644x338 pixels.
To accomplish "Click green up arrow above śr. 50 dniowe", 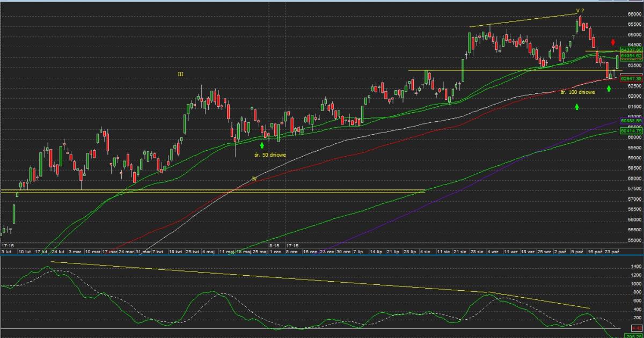I will (262, 144).
